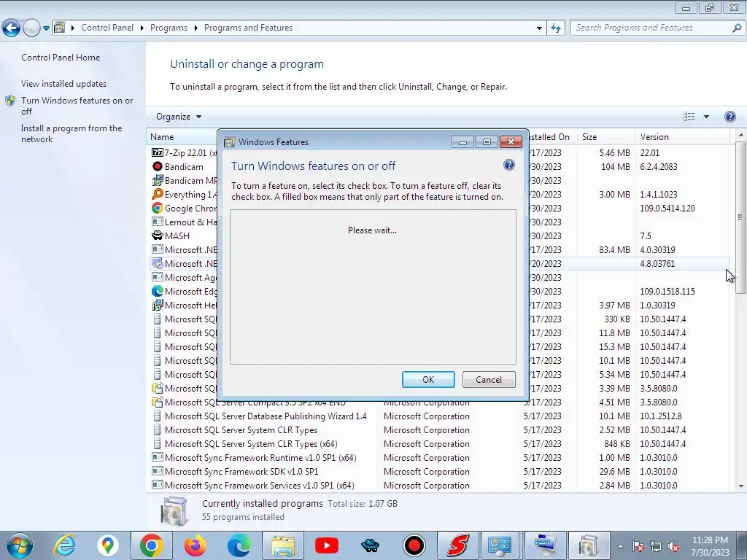Click the network tray icon
This screenshot has height=560, width=747.
656,547
